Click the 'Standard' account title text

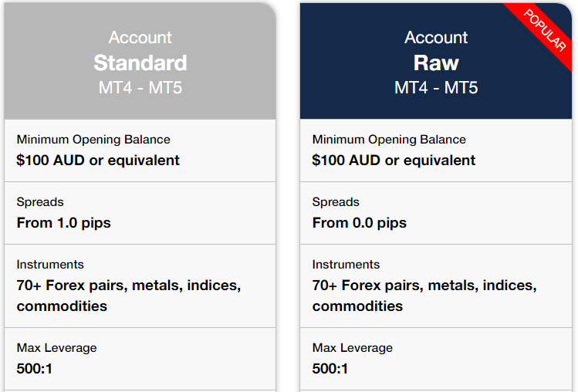click(x=140, y=63)
